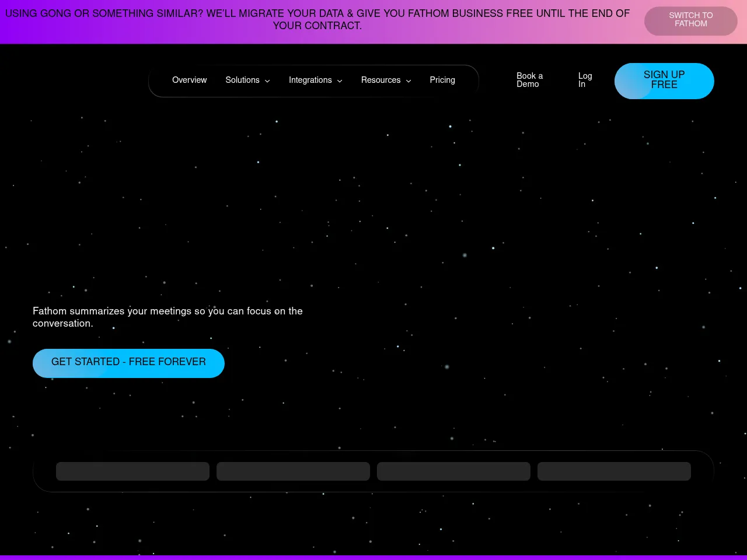Follow the Book a Demo link
Image resolution: width=747 pixels, height=560 pixels.
(529, 80)
